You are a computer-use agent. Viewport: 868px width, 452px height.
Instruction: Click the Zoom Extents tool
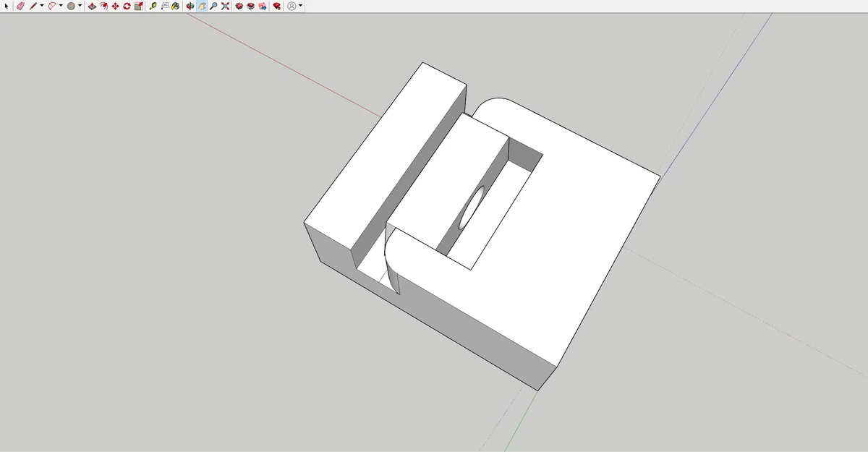point(225,6)
